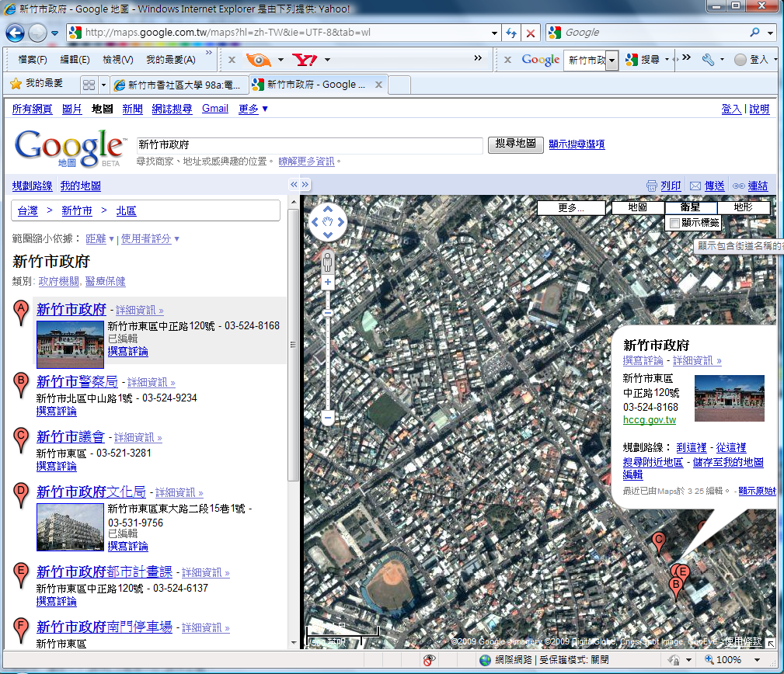This screenshot has width=784, height=674.
Task: Zoom in the map with the plus button
Action: (327, 283)
